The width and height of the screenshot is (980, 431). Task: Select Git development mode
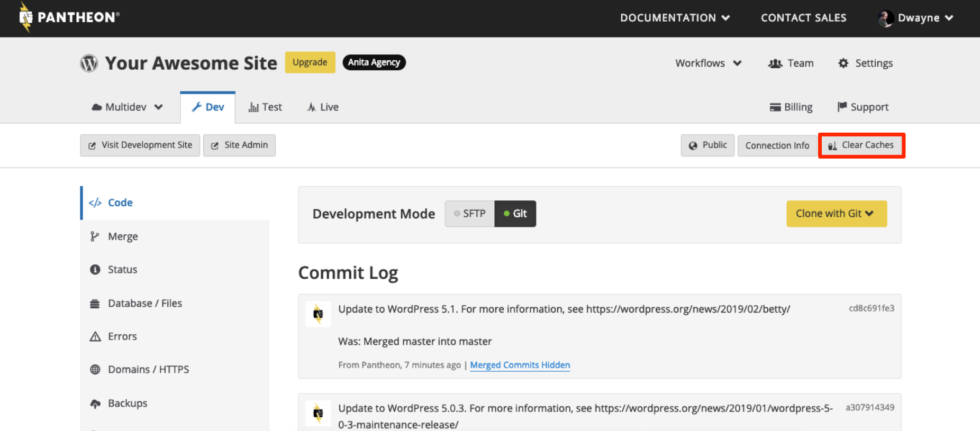(515, 214)
